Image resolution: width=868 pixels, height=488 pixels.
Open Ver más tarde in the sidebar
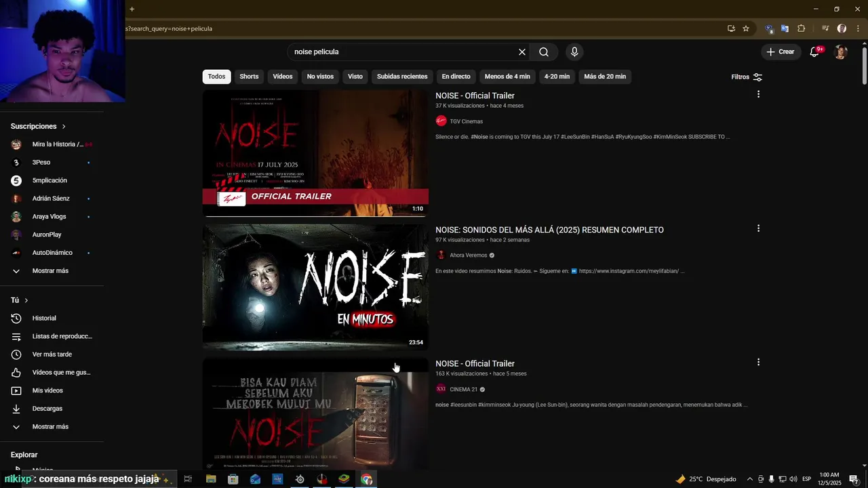click(52, 354)
